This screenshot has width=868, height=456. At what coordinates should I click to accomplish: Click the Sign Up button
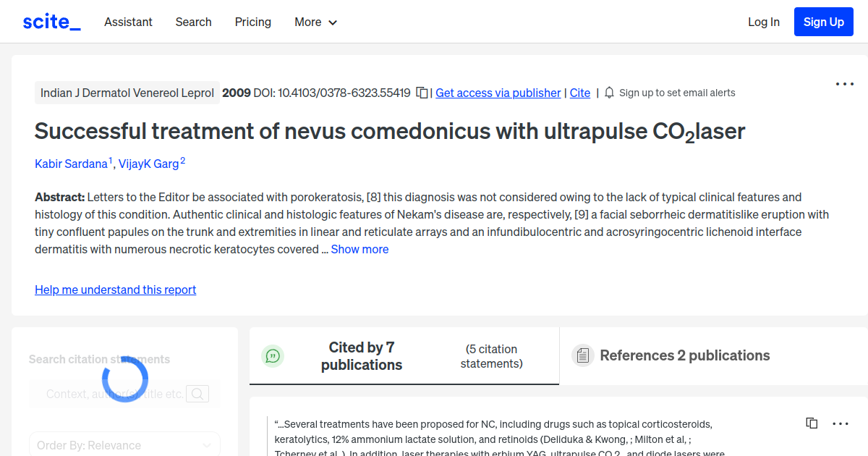click(x=823, y=21)
